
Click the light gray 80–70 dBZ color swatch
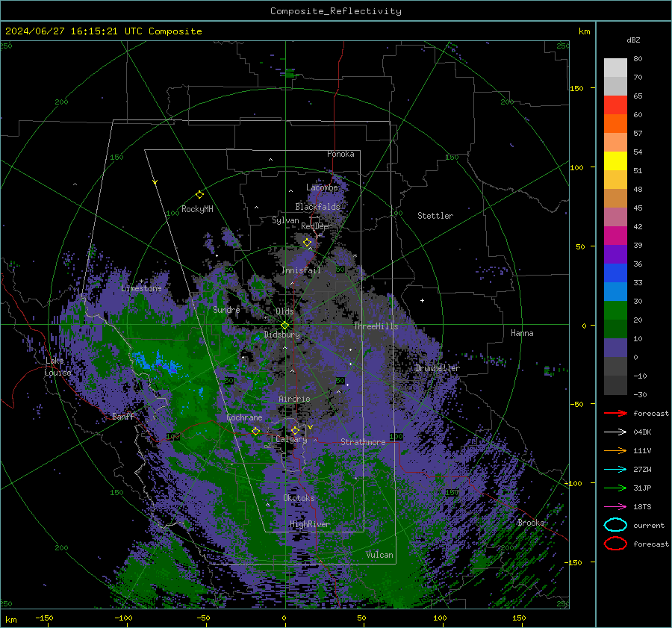615,68
